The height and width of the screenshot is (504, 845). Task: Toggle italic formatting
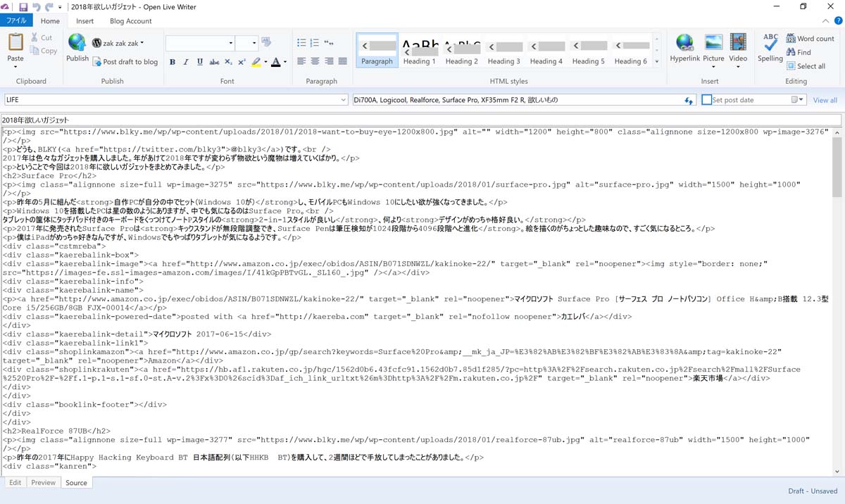pyautogui.click(x=186, y=62)
